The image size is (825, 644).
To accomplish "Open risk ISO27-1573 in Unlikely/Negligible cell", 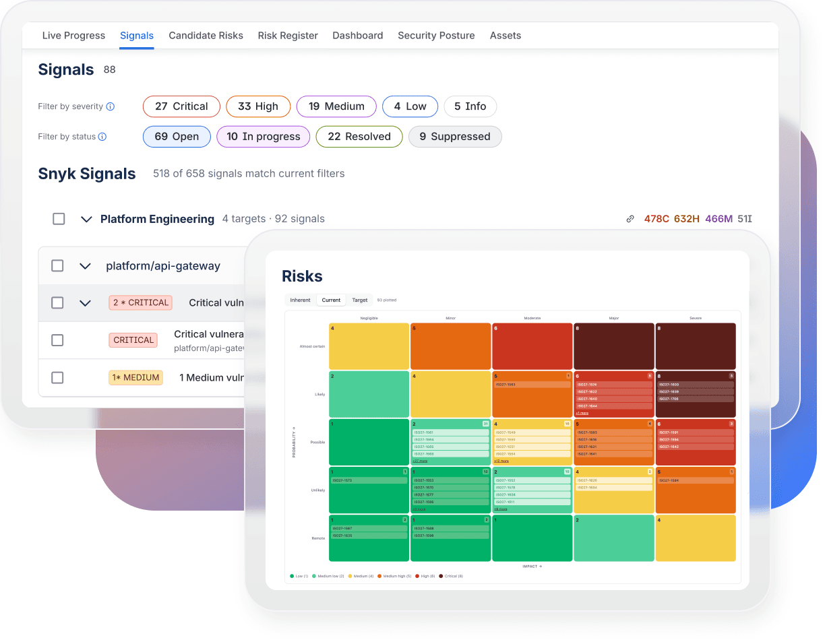I will click(369, 480).
